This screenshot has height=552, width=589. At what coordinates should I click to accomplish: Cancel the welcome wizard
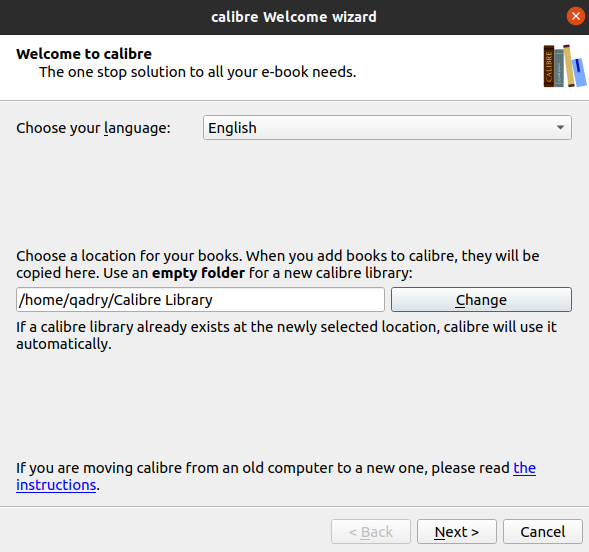543,532
